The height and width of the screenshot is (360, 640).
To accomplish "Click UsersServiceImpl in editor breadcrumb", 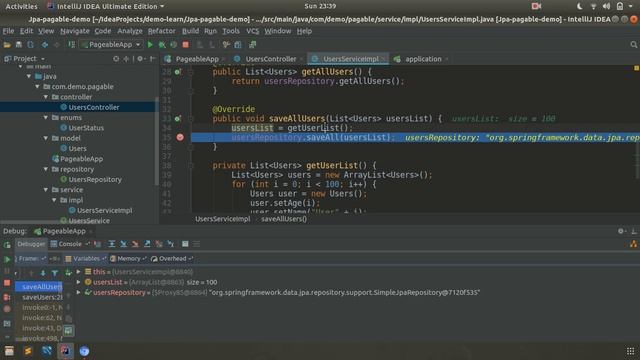I will 222,219.
